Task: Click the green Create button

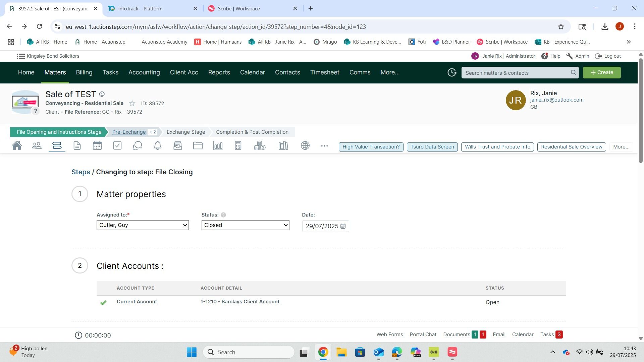Action: coord(601,72)
